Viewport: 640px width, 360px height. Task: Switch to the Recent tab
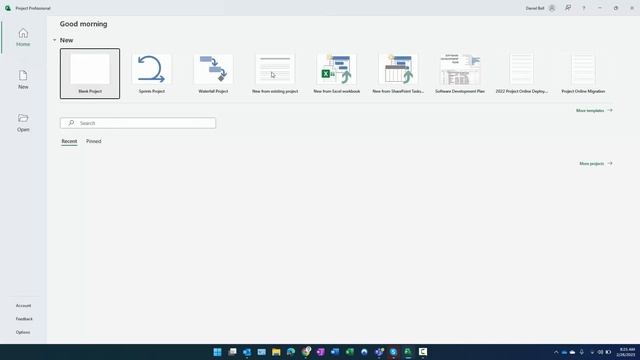coord(69,141)
